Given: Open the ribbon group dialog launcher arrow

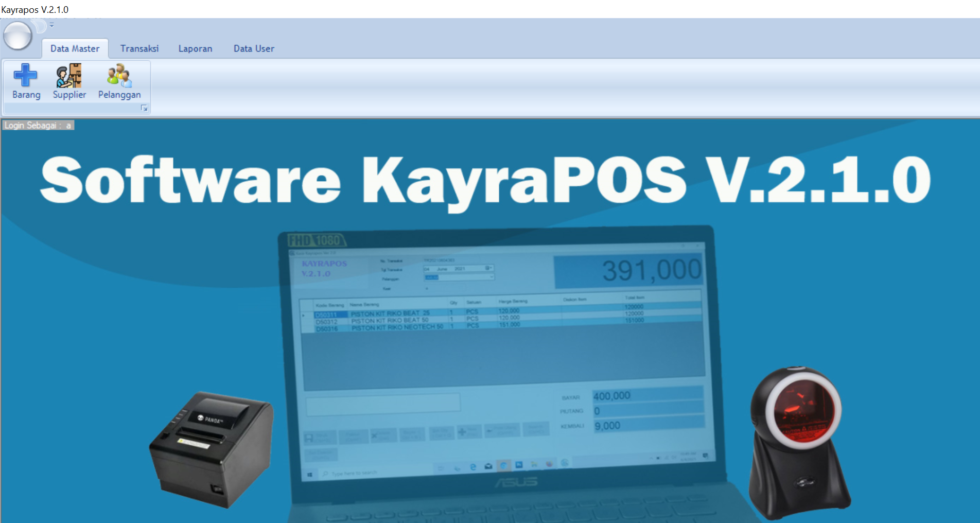Looking at the screenshot, I should [144, 108].
